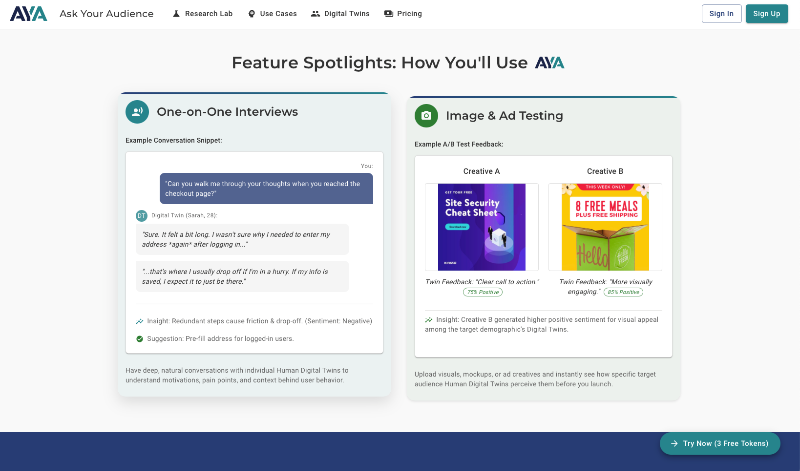Click the AYA logo in the page heading
This screenshot has width=800, height=471.
point(549,63)
